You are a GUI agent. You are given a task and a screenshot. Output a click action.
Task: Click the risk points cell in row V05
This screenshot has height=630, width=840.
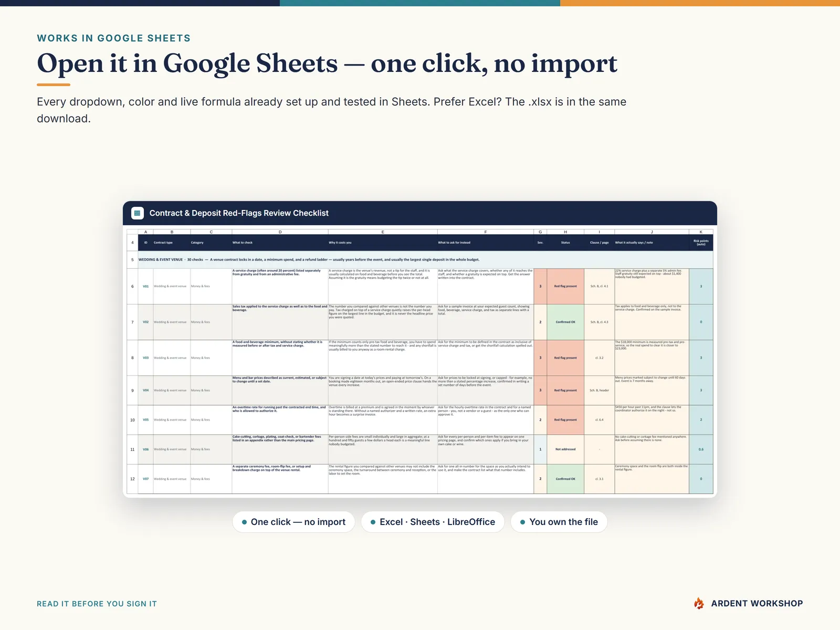(x=701, y=420)
